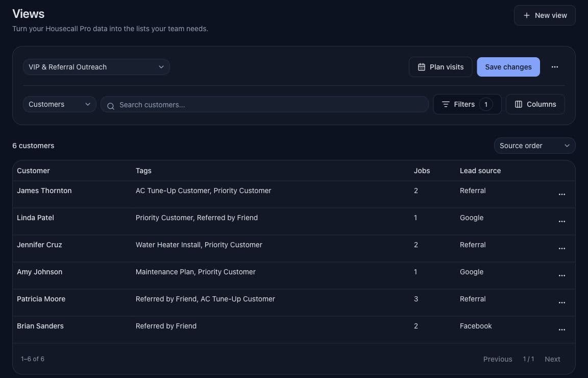588x378 pixels.
Task: Select the Jennifer Cruz customer name
Action: click(x=39, y=245)
